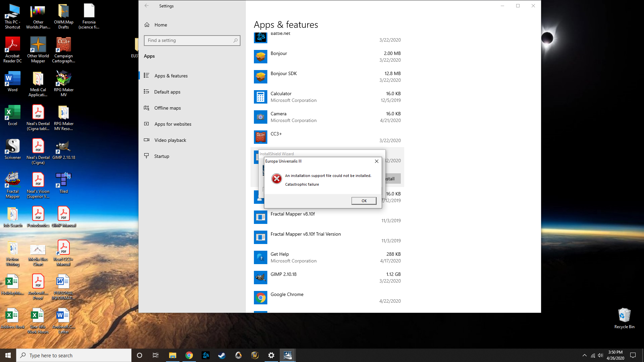Screen dimensions: 644x362
Task: Close the Europa Universalis III error dialog
Action: tap(377, 161)
